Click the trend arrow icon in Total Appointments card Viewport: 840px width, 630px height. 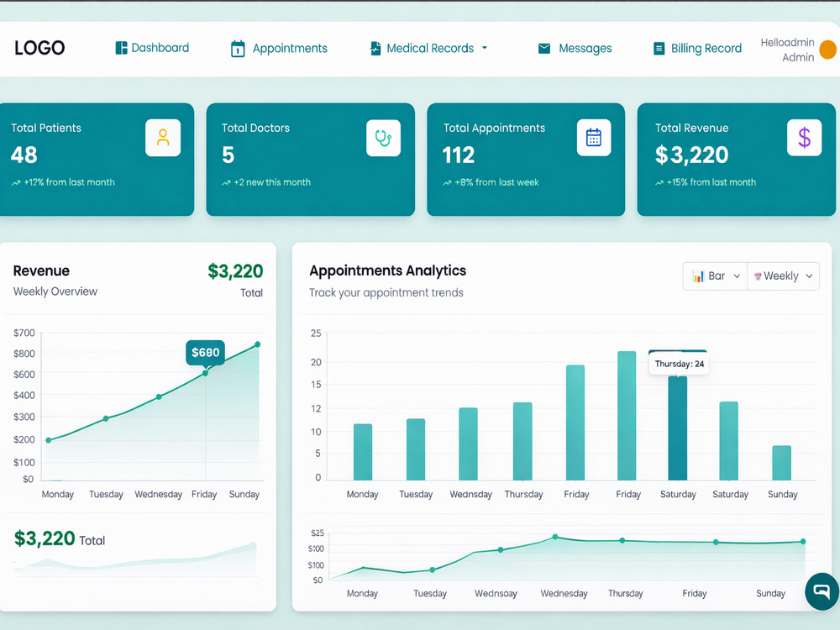(447, 182)
